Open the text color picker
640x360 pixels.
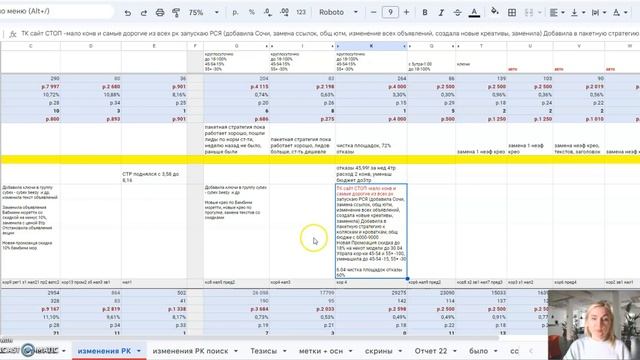pyautogui.click(x=474, y=13)
